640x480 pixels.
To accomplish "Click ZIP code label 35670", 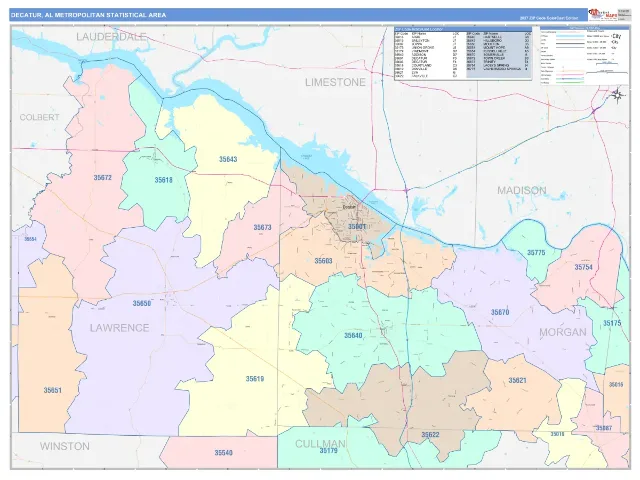I will coord(500,312).
